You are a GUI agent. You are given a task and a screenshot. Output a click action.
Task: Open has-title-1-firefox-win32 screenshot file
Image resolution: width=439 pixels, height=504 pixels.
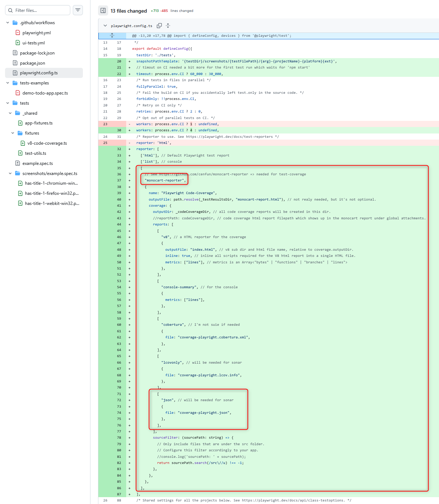pos(52,193)
